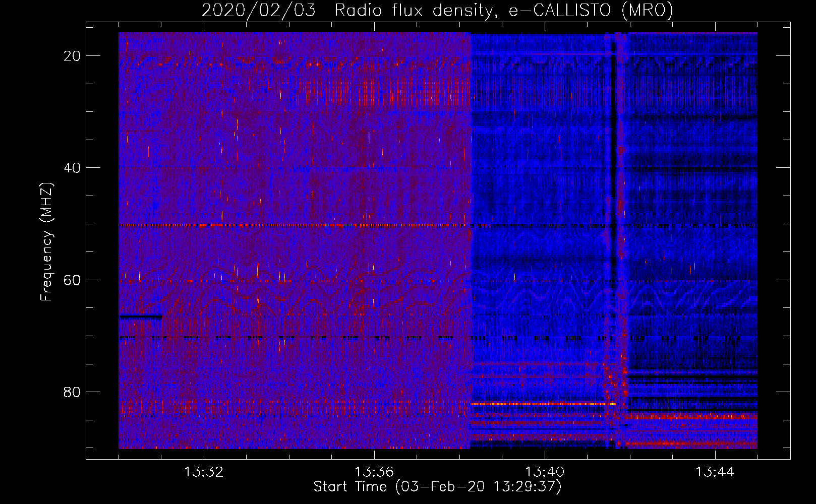Viewport: 816px width, 504px height.
Task: Click the '60' frequency tick label
Action: (72, 280)
